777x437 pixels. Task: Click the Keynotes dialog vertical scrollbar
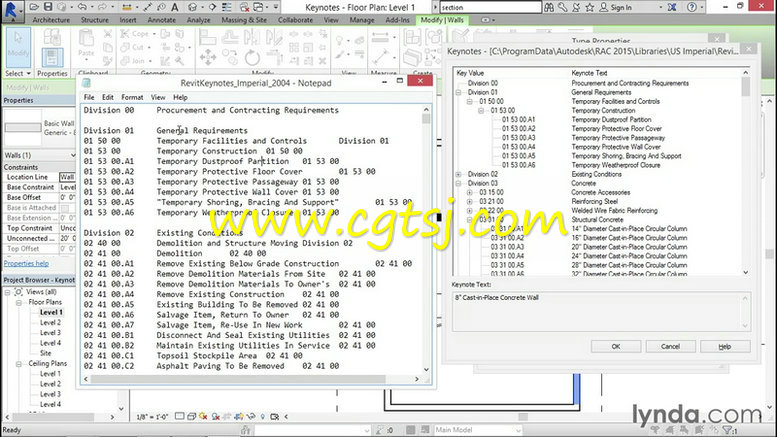[746, 172]
